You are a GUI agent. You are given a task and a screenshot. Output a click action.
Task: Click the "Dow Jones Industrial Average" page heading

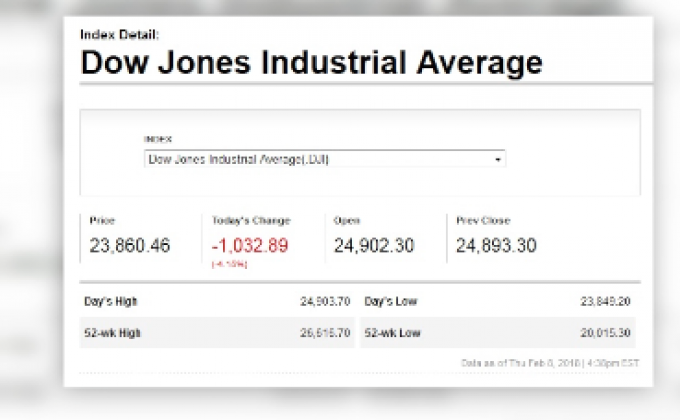click(311, 63)
